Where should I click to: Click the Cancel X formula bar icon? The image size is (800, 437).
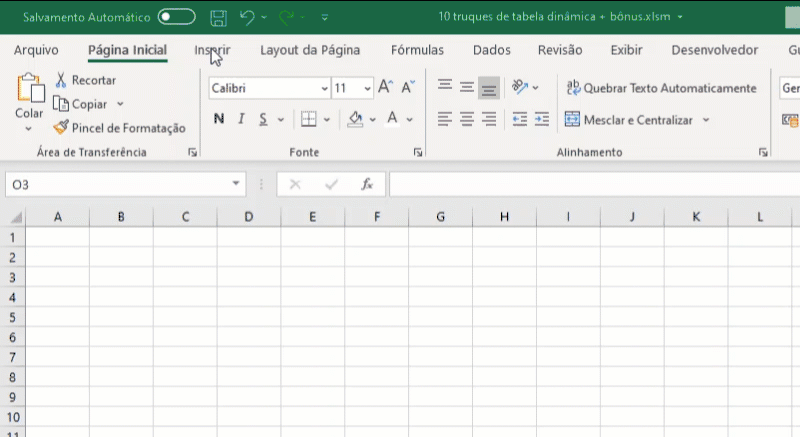[295, 185]
